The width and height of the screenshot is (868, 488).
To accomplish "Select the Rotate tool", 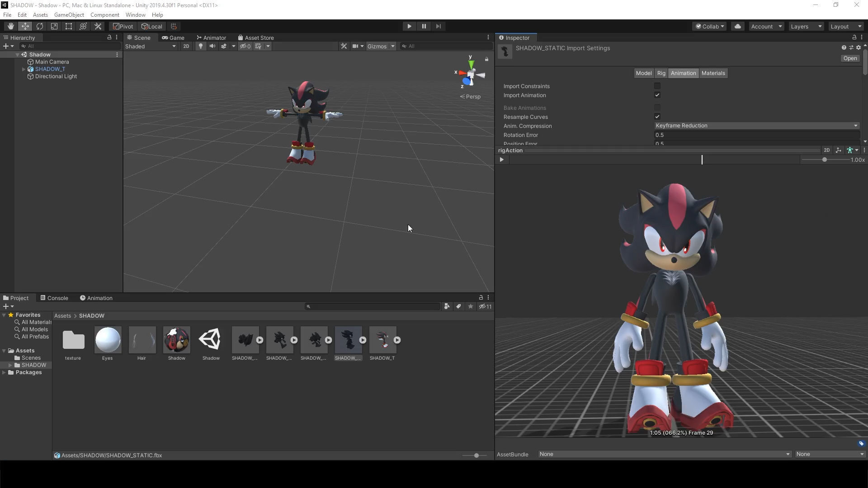I will coord(40,26).
